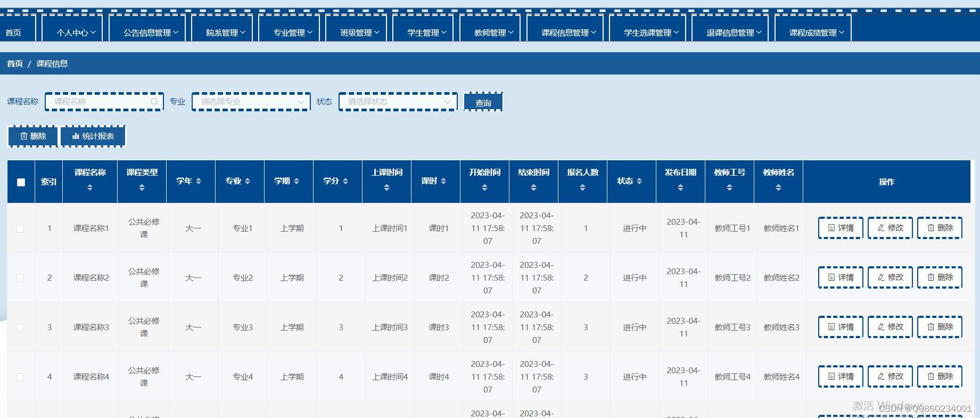Click the 查询 search button
This screenshot has width=980, height=418.
tap(483, 102)
